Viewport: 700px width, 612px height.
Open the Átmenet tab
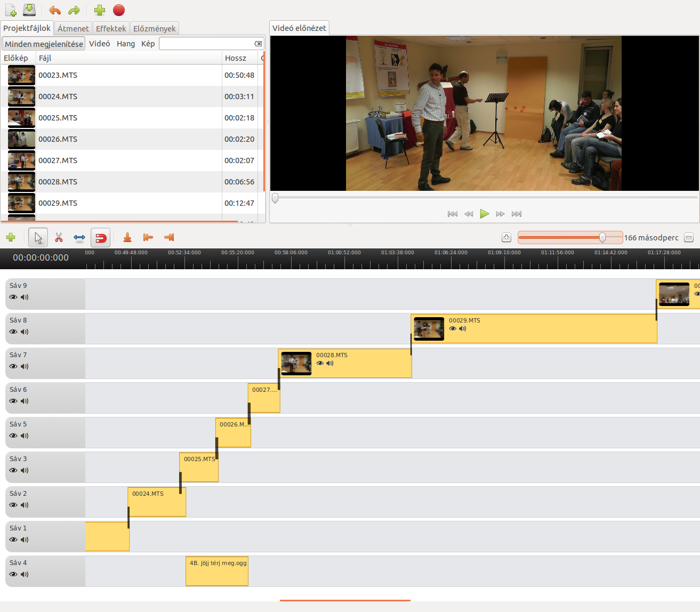73,29
